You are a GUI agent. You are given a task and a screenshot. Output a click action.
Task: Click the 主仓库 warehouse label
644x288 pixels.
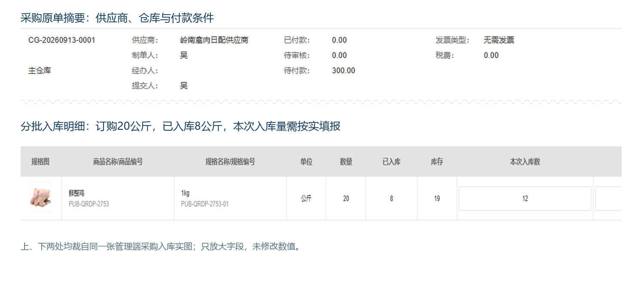[x=39, y=70]
